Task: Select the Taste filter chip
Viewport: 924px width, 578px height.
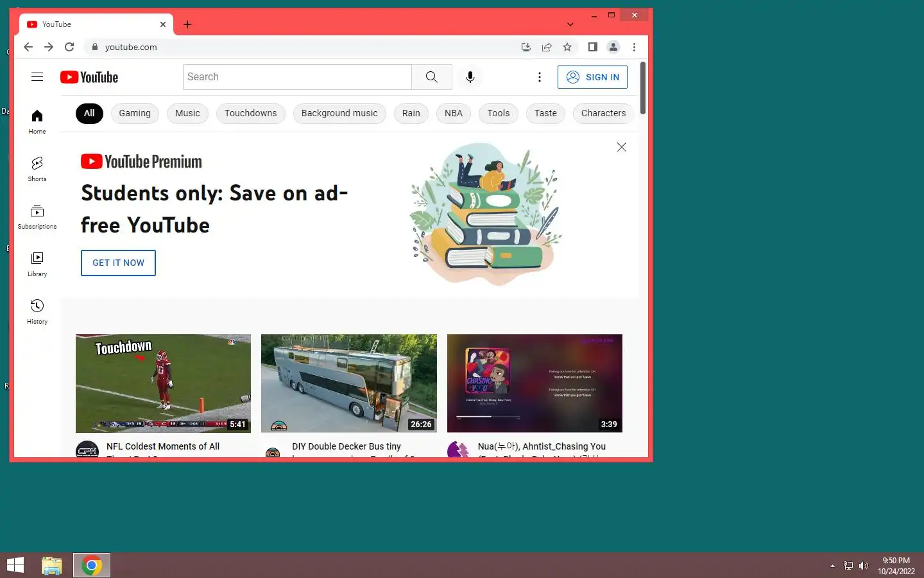Action: (x=545, y=114)
